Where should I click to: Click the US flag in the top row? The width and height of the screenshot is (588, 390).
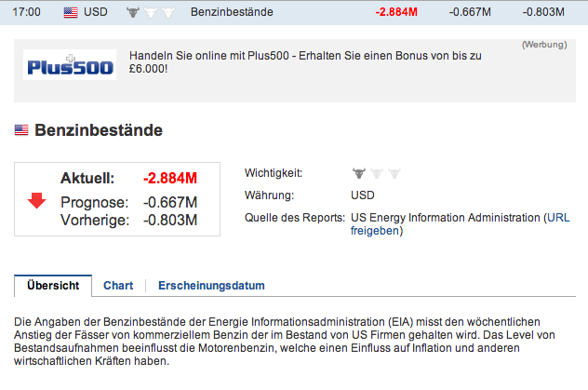tap(71, 13)
